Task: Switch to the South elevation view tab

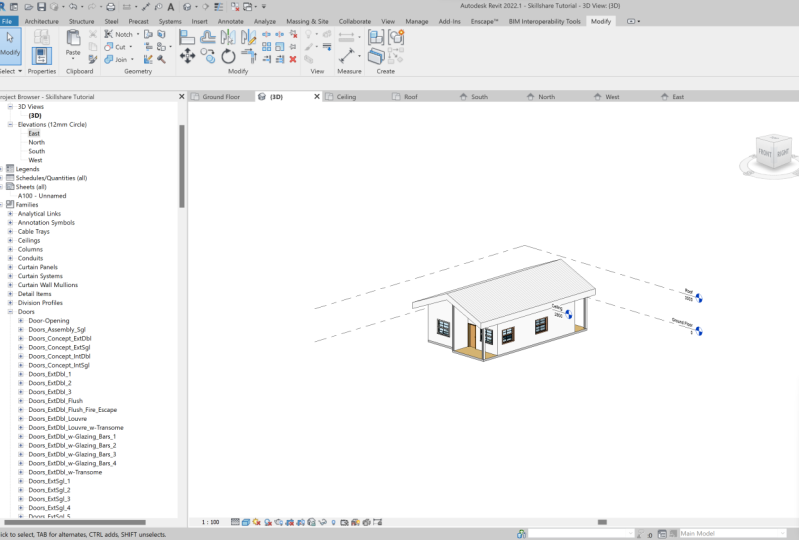Action: tap(479, 96)
